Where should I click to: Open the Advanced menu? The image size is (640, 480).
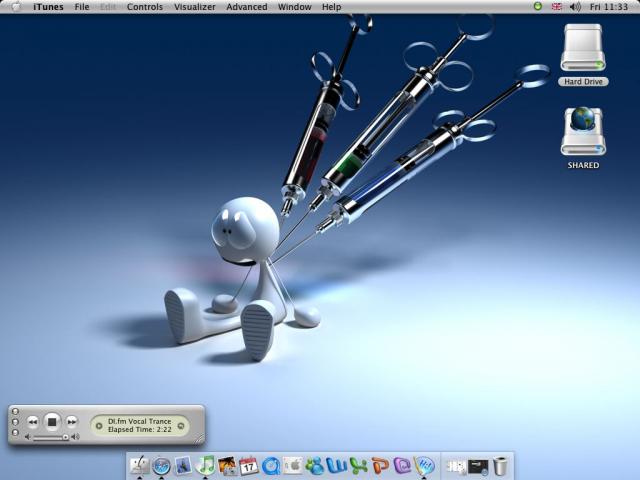click(x=247, y=7)
